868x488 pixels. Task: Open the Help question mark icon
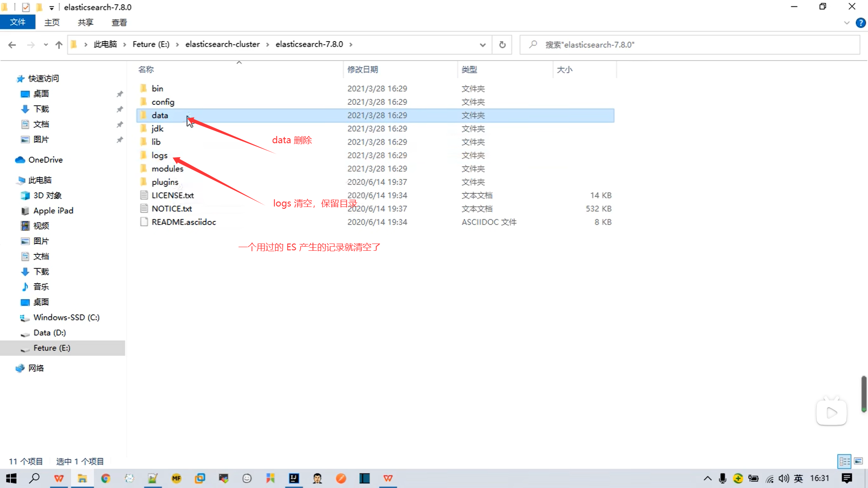(860, 23)
